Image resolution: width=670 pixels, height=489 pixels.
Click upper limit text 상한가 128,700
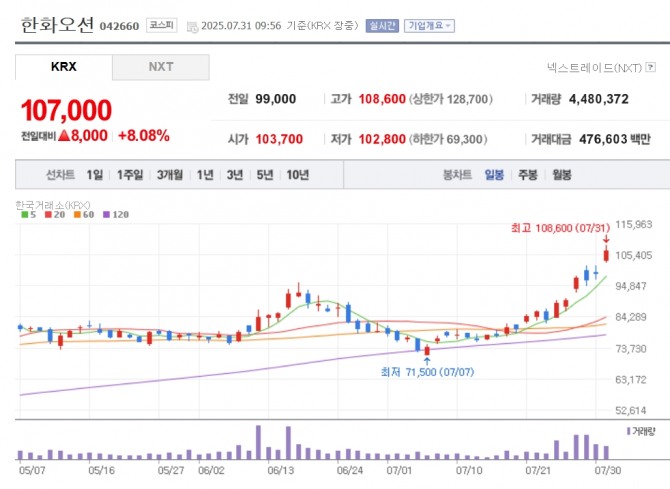451,99
